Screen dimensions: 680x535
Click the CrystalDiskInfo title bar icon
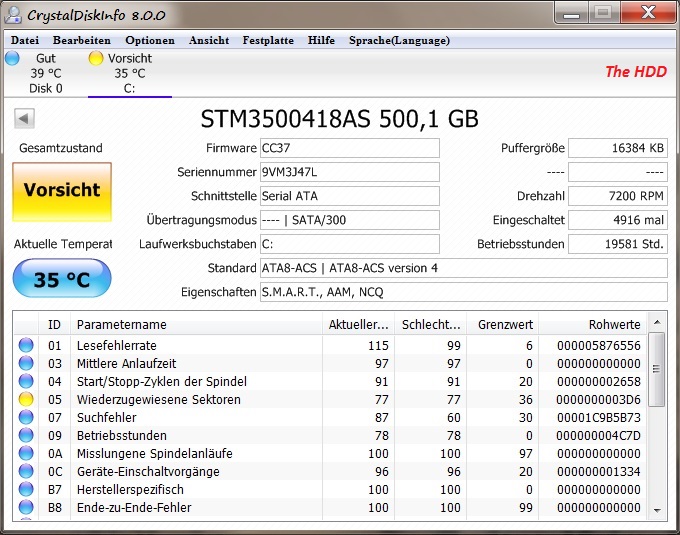(x=13, y=15)
